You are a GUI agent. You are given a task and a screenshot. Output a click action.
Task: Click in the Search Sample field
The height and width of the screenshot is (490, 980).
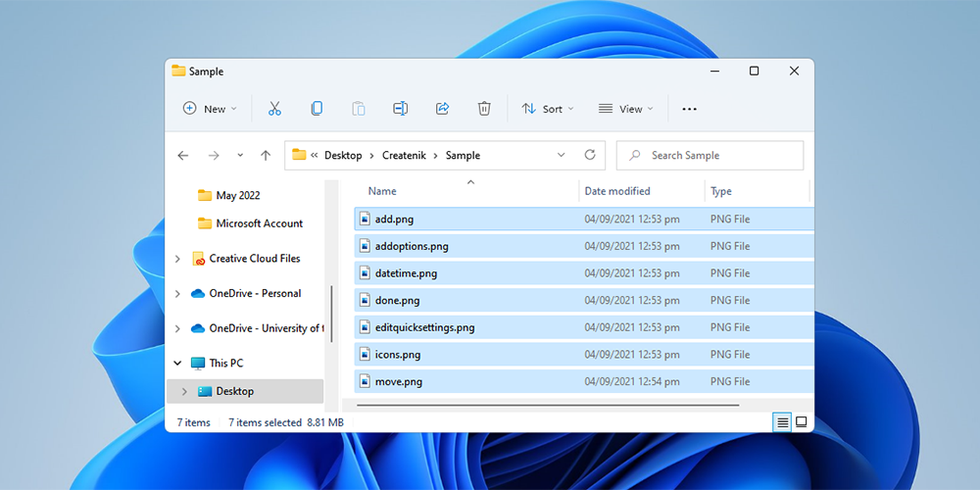[x=710, y=156]
